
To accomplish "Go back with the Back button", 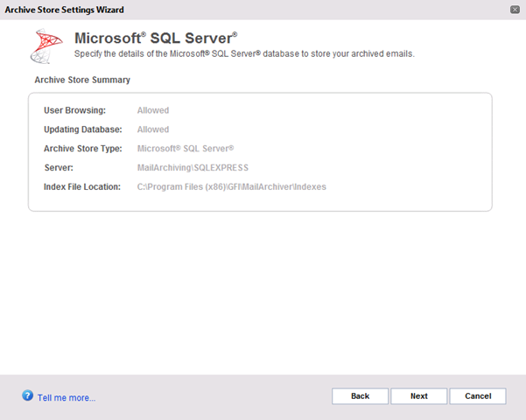I will [x=360, y=396].
